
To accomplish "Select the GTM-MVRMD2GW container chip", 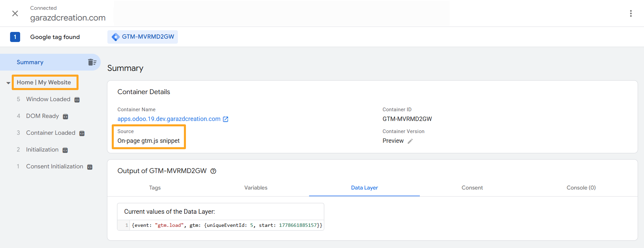I will pos(143,37).
